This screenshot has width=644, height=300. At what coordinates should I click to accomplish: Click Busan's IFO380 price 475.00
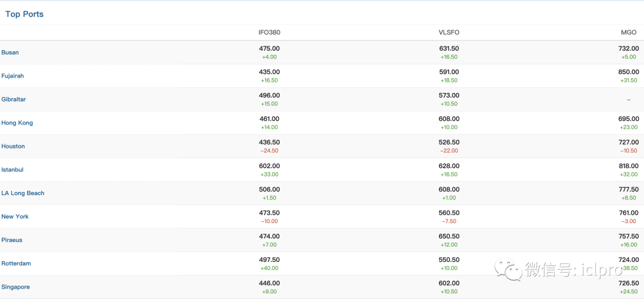(270, 48)
